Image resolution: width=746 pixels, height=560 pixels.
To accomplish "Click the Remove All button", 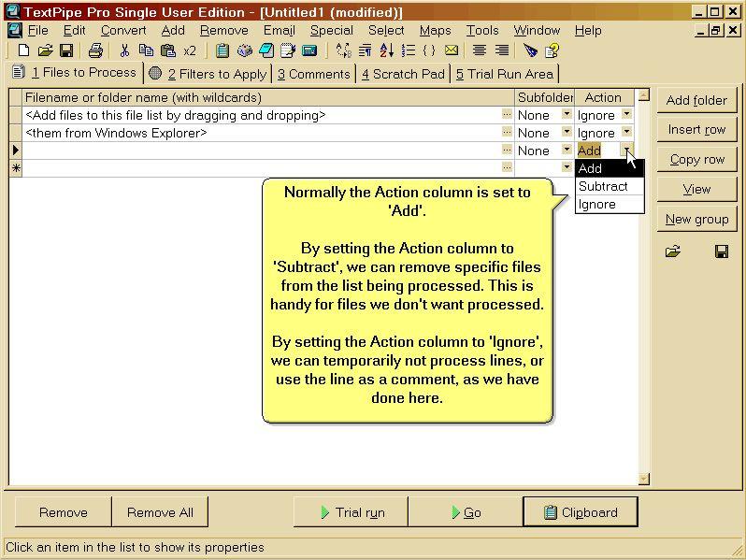I will point(160,512).
